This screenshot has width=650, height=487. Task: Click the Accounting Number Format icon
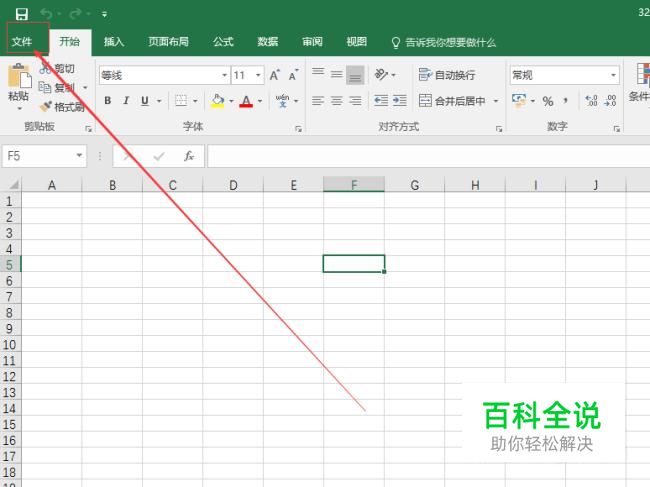(x=519, y=101)
